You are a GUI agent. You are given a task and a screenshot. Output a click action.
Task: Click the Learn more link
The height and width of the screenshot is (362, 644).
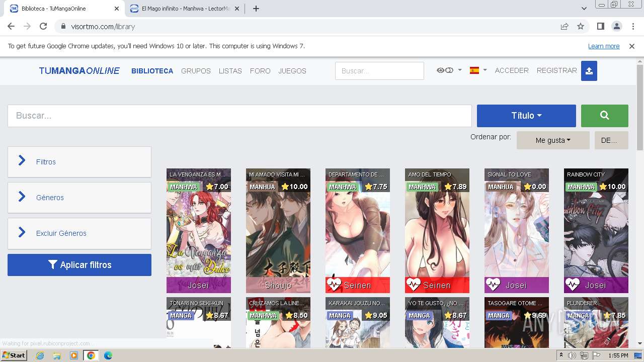[x=604, y=46]
